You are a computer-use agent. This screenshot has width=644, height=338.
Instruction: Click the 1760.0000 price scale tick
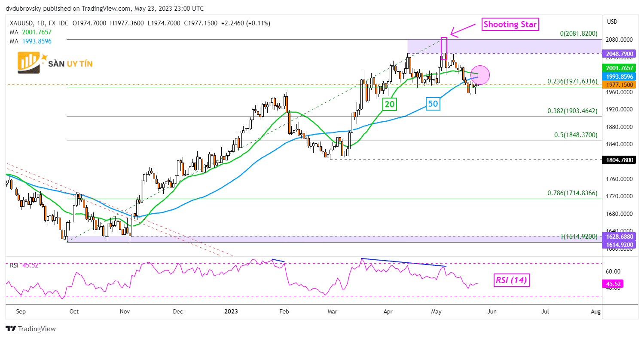tap(618, 179)
